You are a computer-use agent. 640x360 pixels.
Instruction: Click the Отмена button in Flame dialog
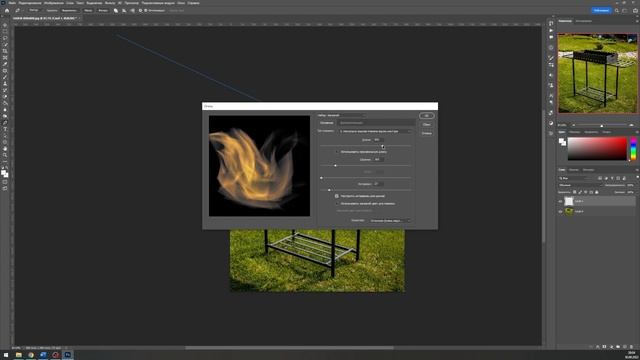427,133
